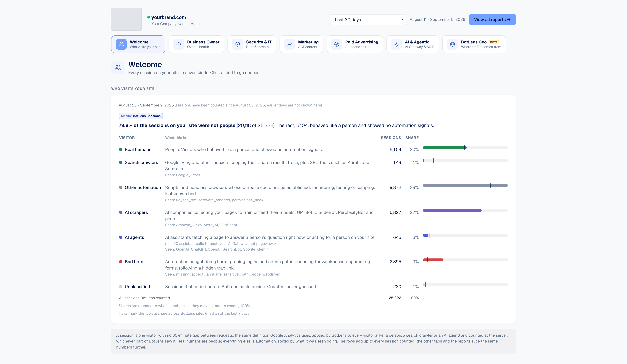Click the BETA badge on BotLens Geo

(494, 42)
